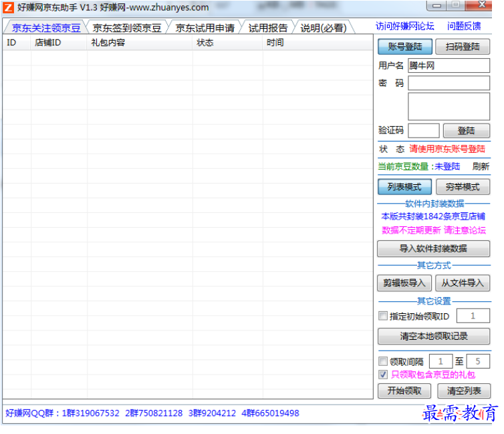504x434 pixels.
Task: Click the 请使用京东账号登陆 status text
Action: 447,149
